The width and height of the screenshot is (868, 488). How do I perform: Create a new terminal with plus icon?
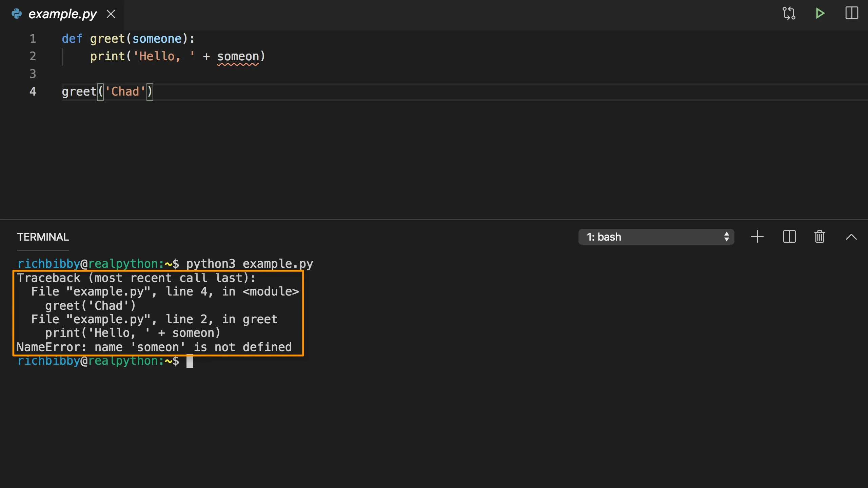coord(757,237)
